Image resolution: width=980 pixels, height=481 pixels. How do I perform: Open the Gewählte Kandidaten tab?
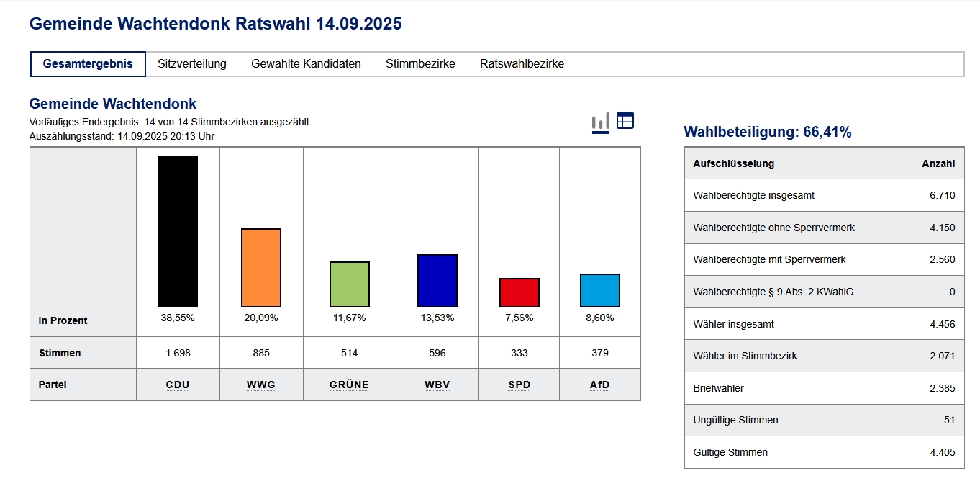[x=306, y=64]
